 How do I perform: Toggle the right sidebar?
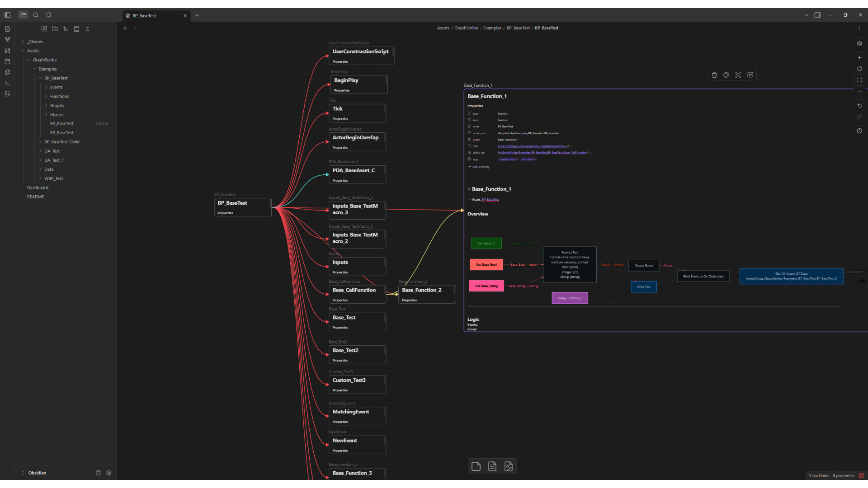[817, 15]
